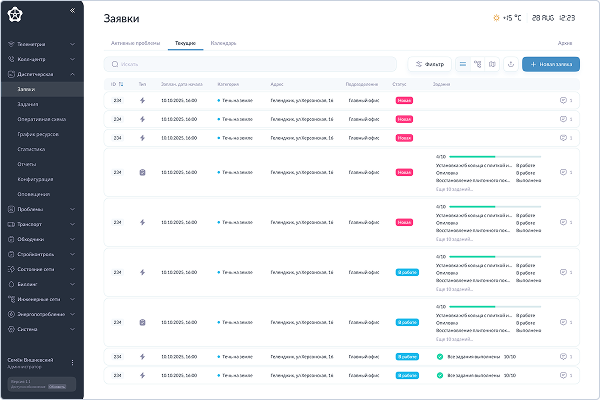Open user menu three-dots next to Семён
The height and width of the screenshot is (400, 600).
(x=72, y=362)
